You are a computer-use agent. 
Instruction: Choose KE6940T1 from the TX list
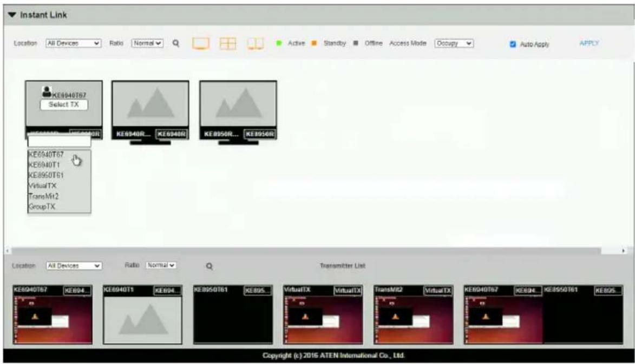44,165
